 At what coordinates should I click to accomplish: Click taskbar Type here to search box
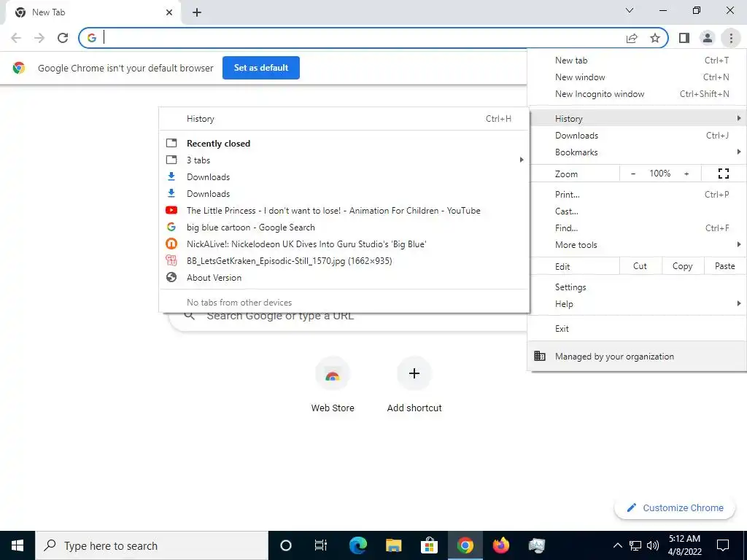[152, 545]
